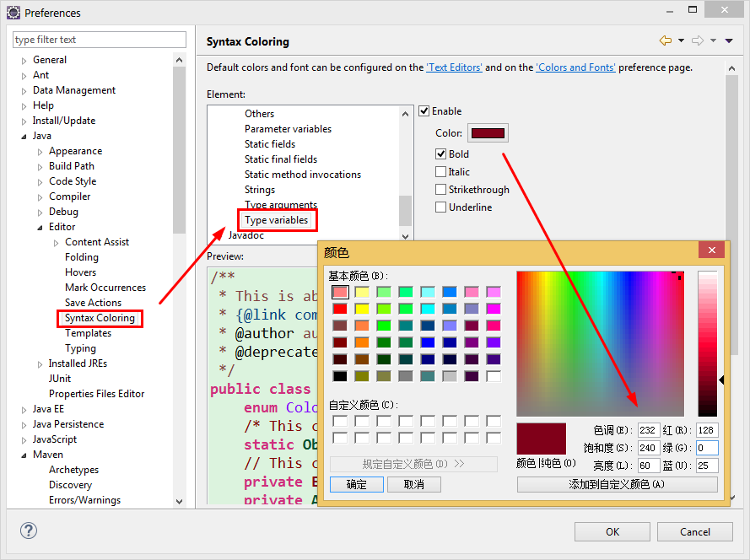750x560 pixels.
Task: Collapse the Java tree node
Action: point(24,137)
